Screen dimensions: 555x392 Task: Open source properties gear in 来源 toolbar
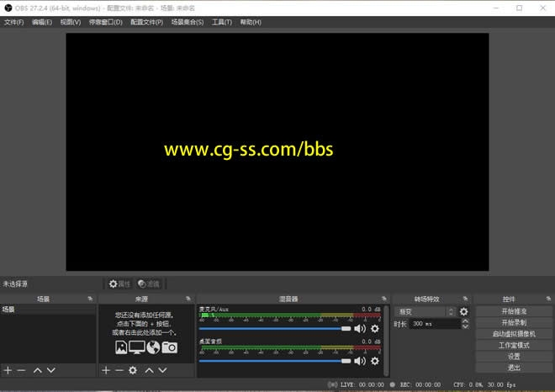click(133, 370)
